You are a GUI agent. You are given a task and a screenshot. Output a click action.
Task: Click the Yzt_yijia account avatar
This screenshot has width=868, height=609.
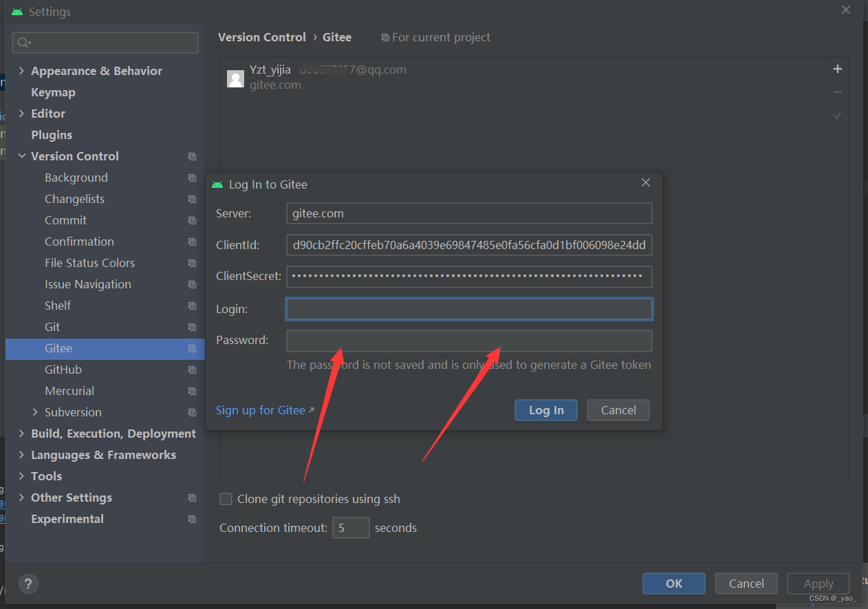click(x=235, y=78)
